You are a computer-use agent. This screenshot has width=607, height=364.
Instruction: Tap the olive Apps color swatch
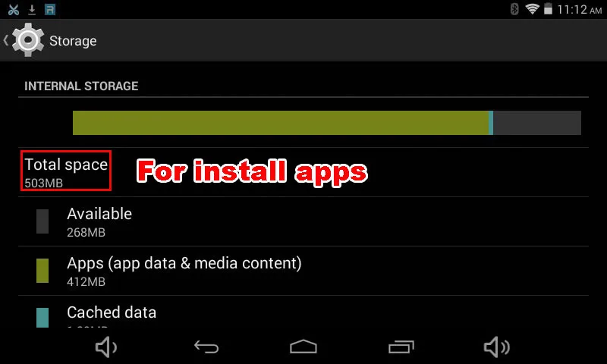tap(42, 271)
